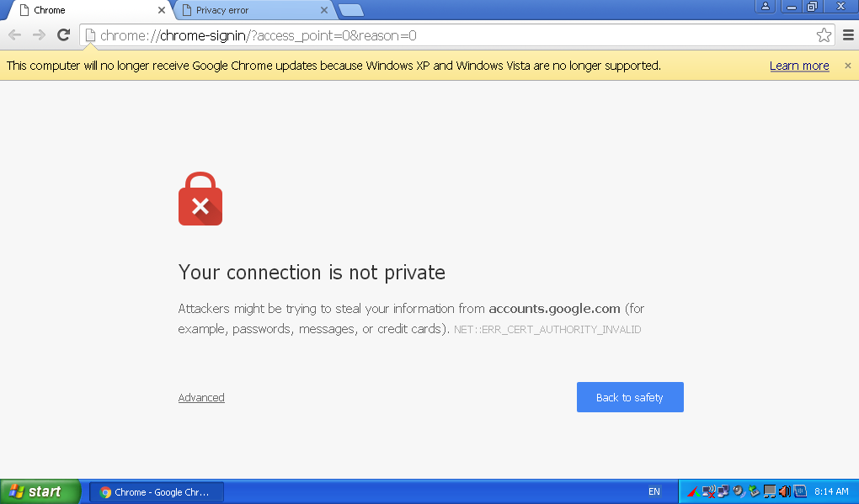Image resolution: width=859 pixels, height=504 pixels.
Task: Open a new tab
Action: coord(350,10)
